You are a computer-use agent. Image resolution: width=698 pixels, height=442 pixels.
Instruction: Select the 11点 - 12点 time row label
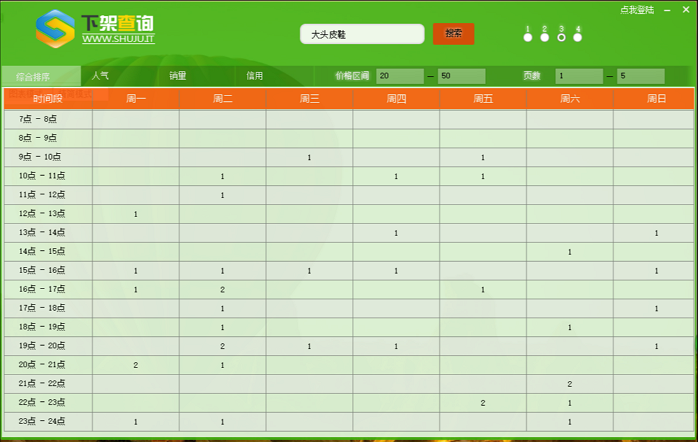(x=42, y=195)
